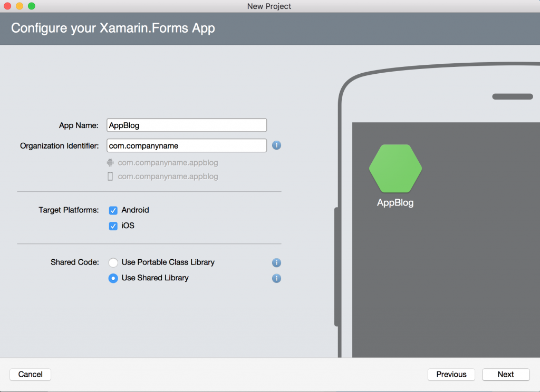Image resolution: width=540 pixels, height=392 pixels.
Task: Select Use Shared Library radio button
Action: pyautogui.click(x=113, y=278)
